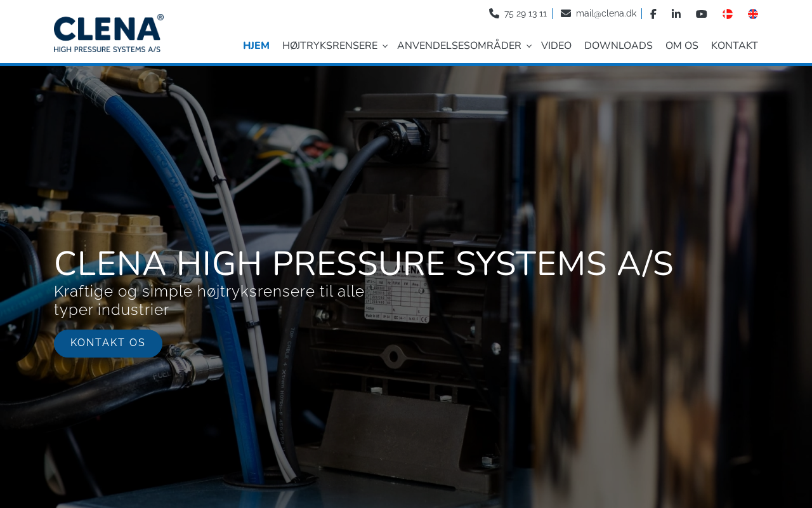Click the CLENA High Pressure Systems logo
This screenshot has width=812, height=508.
pyautogui.click(x=108, y=34)
